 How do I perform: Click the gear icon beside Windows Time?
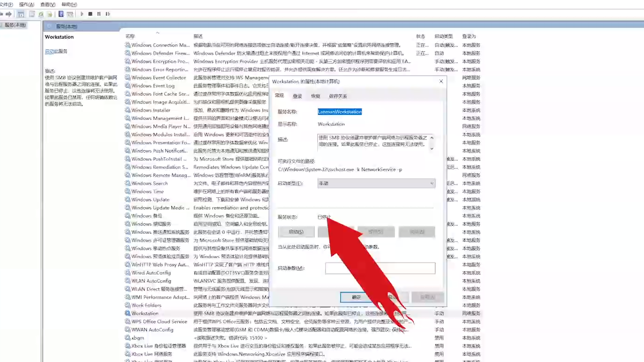127,191
